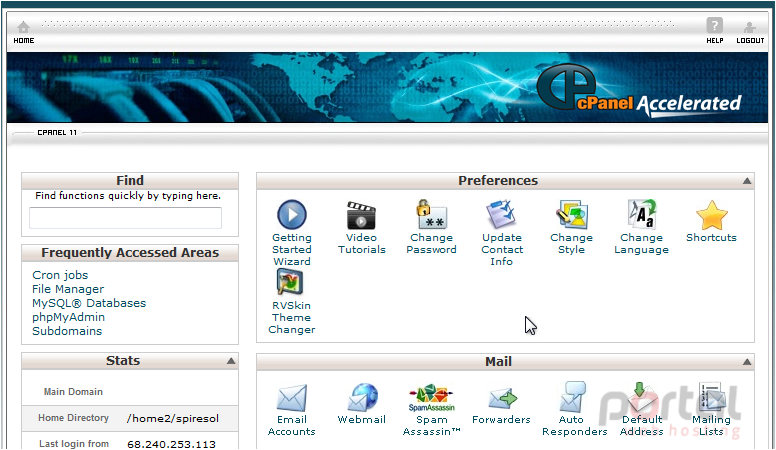
Task: Open the Shortcuts star icon
Action: (x=712, y=215)
